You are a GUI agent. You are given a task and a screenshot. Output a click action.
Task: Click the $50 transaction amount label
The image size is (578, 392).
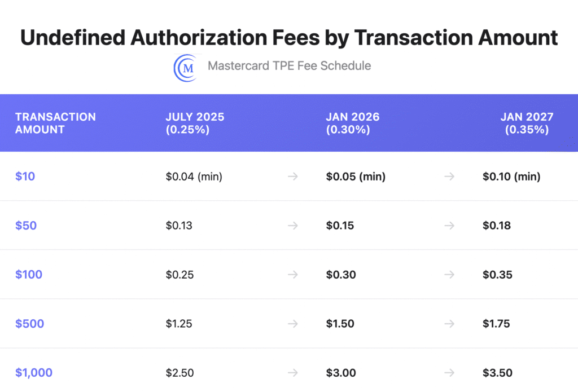point(26,226)
